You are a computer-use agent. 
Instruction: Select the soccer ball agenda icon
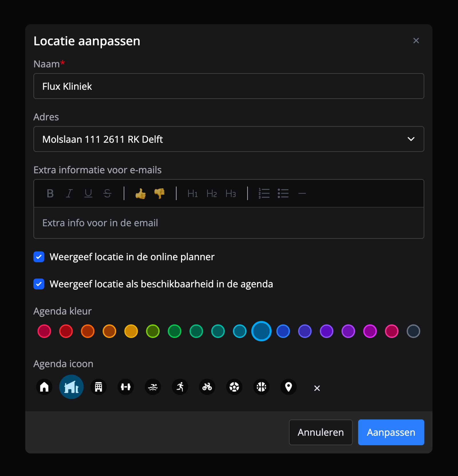pyautogui.click(x=234, y=387)
